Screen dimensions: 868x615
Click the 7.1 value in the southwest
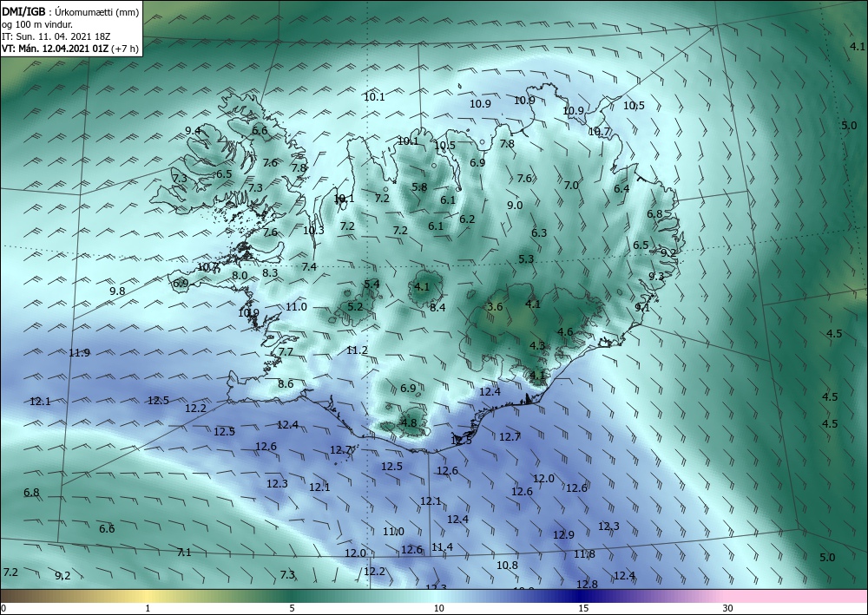coord(184,552)
